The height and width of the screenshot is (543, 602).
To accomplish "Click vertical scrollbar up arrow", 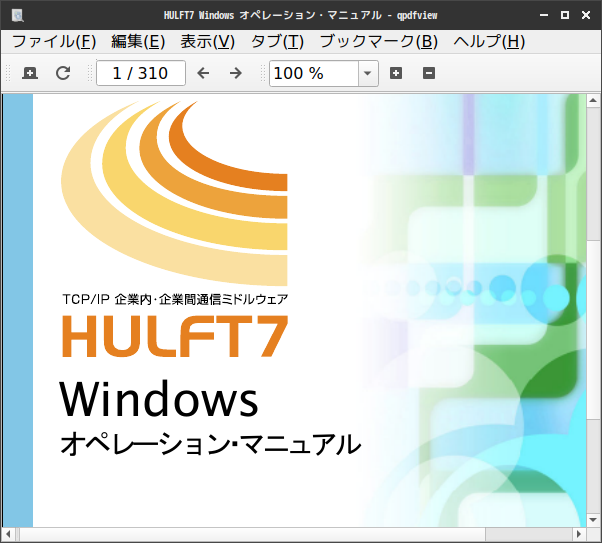I will (x=593, y=101).
